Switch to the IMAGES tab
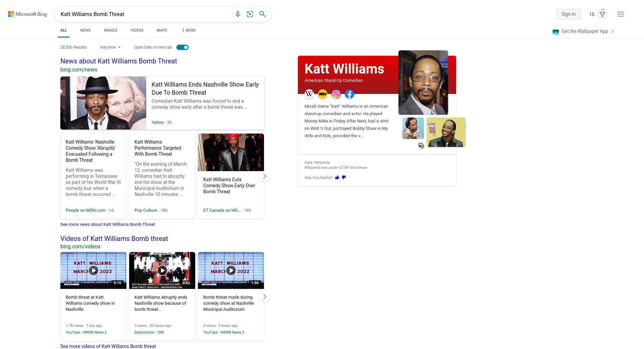 click(x=110, y=30)
